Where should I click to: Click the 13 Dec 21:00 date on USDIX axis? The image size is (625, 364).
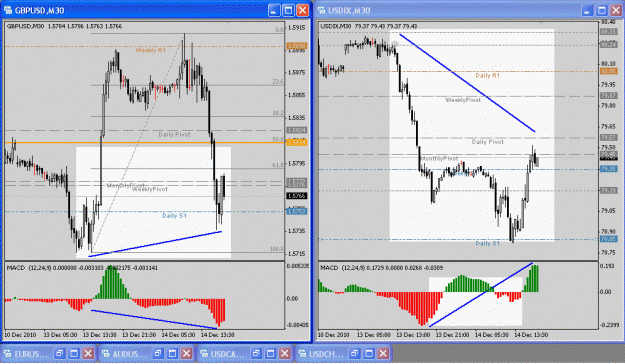452,335
